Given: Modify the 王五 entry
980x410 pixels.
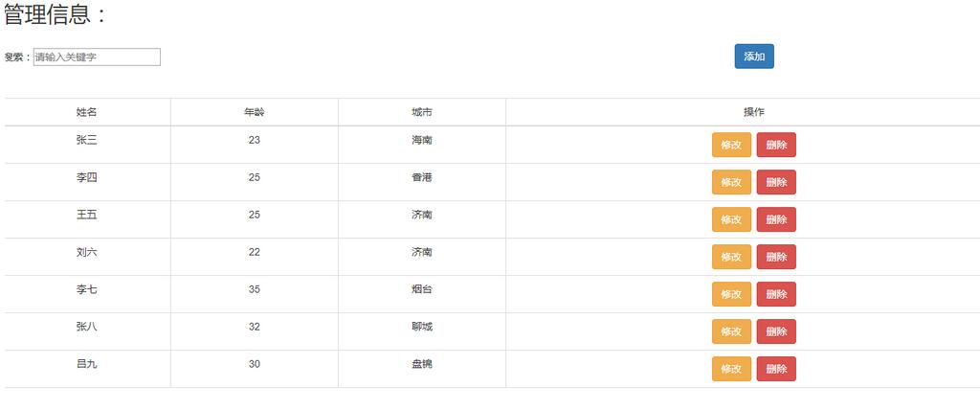Looking at the screenshot, I should pyautogui.click(x=731, y=219).
